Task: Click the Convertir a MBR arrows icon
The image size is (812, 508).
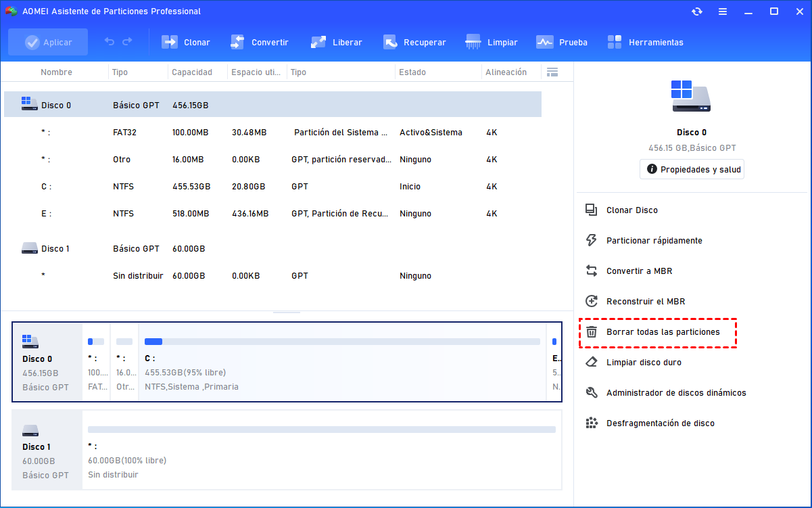Action: (592, 271)
